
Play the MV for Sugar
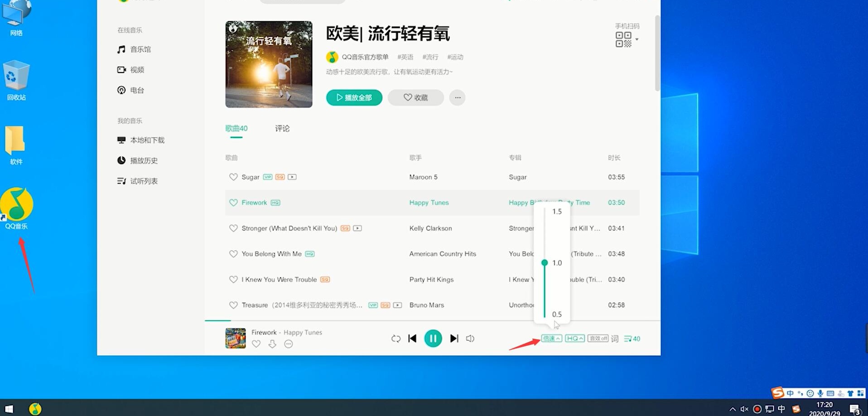(292, 177)
